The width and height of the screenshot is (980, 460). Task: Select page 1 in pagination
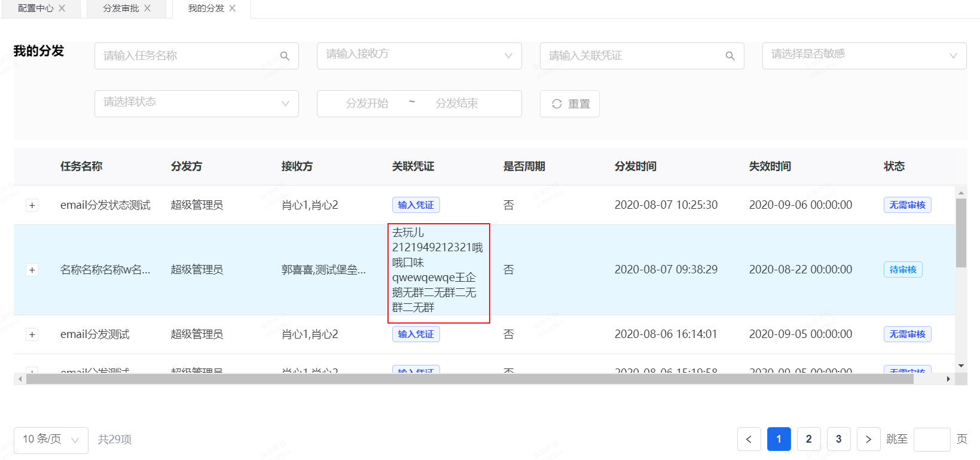coord(779,439)
